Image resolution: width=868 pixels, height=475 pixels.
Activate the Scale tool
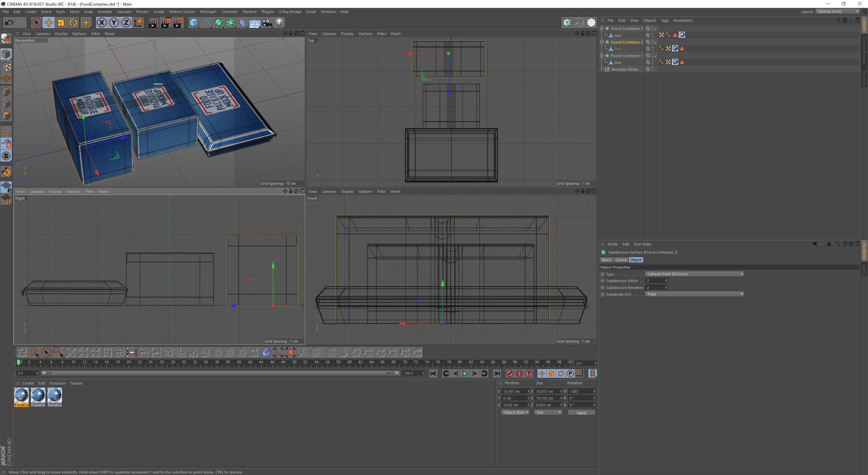[x=61, y=22]
